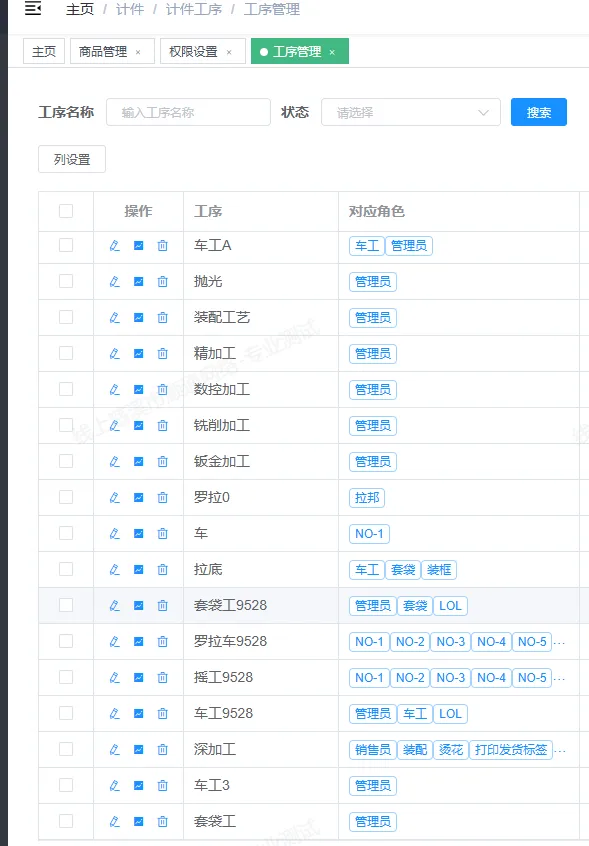Edit the 深加工 process with pencil icon
589x846 pixels.
[114, 749]
